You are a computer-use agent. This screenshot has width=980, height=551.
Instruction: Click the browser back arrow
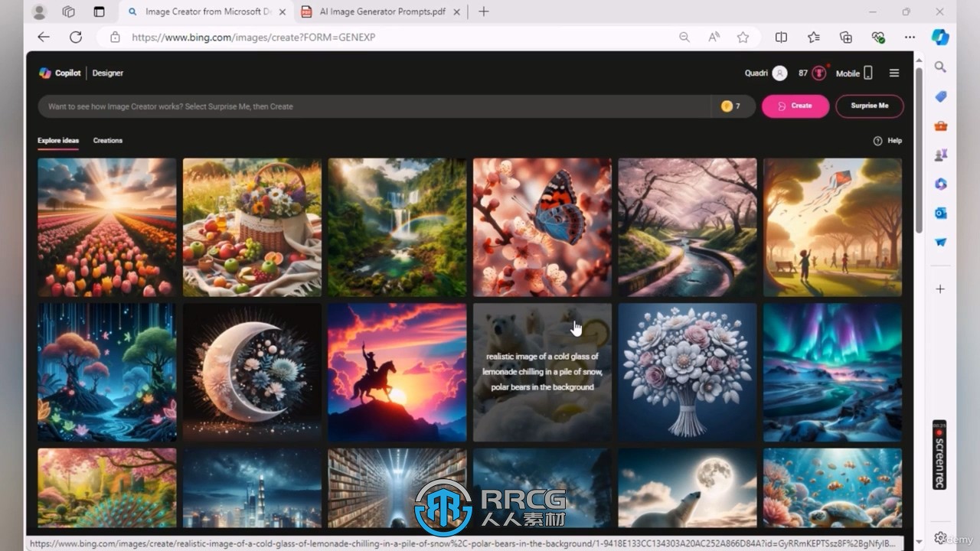click(44, 37)
